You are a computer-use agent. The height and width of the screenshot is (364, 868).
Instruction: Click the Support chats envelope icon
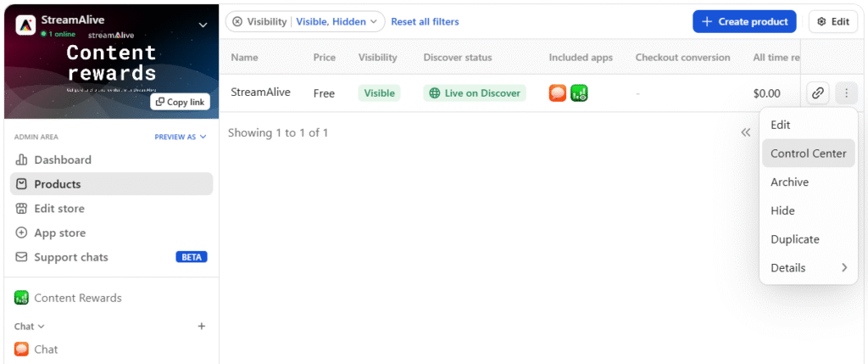click(x=21, y=257)
